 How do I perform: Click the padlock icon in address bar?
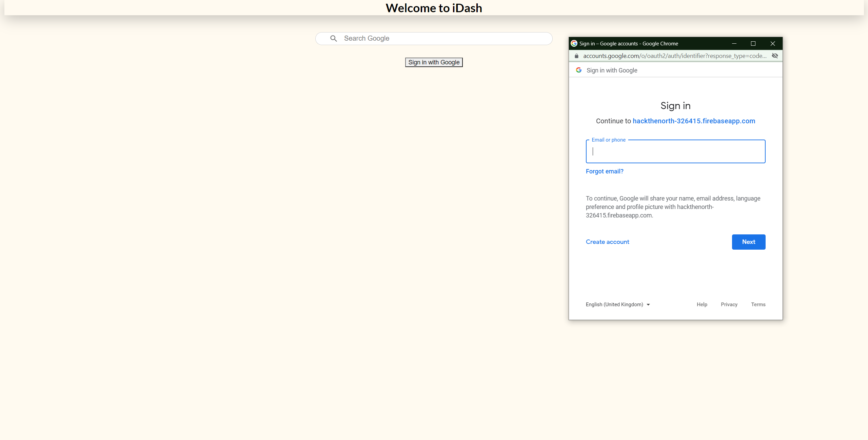(576, 56)
